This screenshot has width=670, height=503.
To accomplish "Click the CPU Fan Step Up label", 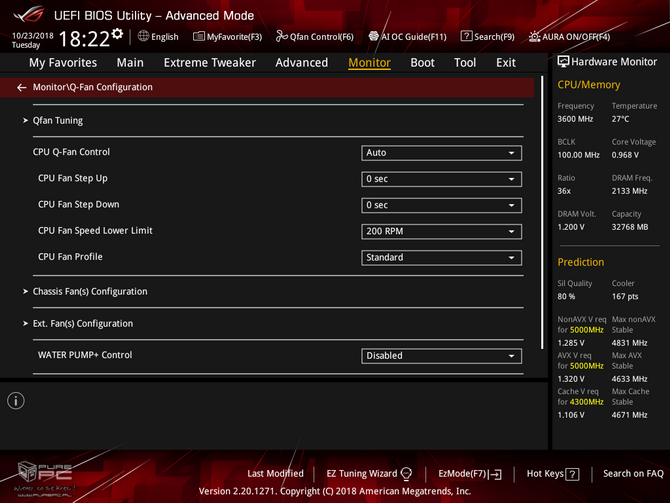I will [x=73, y=178].
